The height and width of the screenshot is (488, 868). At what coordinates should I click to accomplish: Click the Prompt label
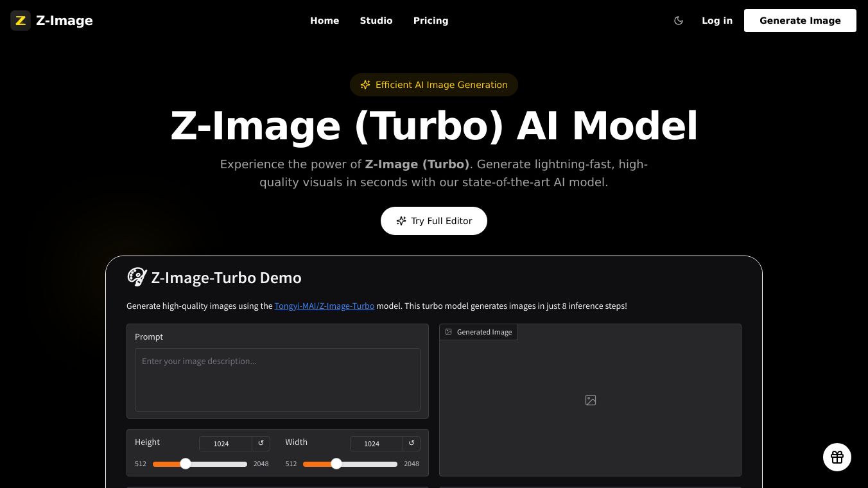(149, 336)
